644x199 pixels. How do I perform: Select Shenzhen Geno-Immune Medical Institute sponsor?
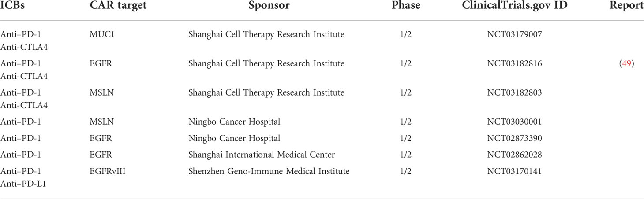(269, 171)
